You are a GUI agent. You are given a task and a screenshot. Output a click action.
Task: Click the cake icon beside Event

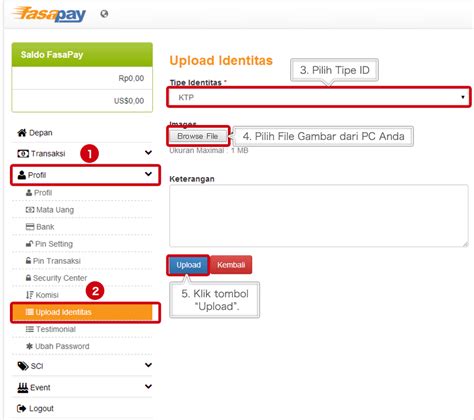click(23, 387)
